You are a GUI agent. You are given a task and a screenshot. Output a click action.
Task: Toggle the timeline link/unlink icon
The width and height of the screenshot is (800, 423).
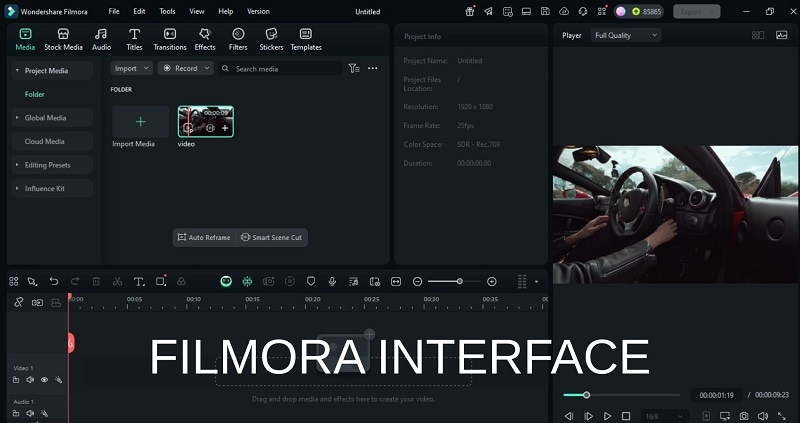point(18,302)
